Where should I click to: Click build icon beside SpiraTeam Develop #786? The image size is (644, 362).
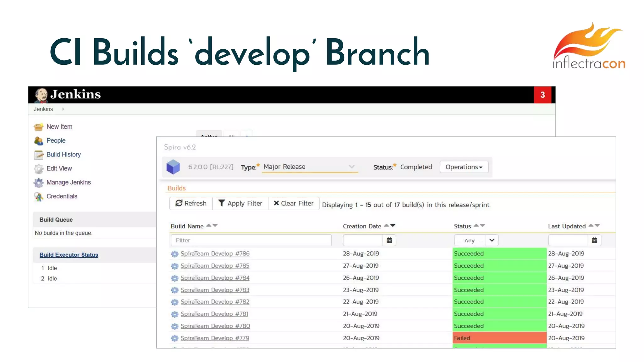(175, 254)
